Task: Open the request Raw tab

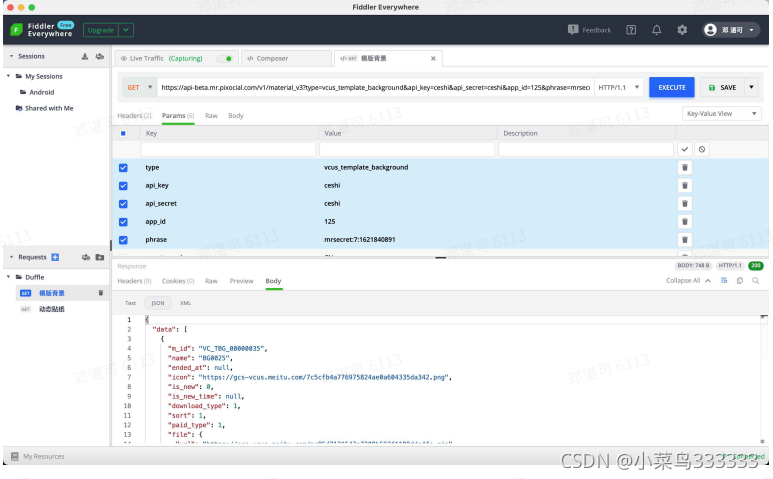Action: [211, 116]
